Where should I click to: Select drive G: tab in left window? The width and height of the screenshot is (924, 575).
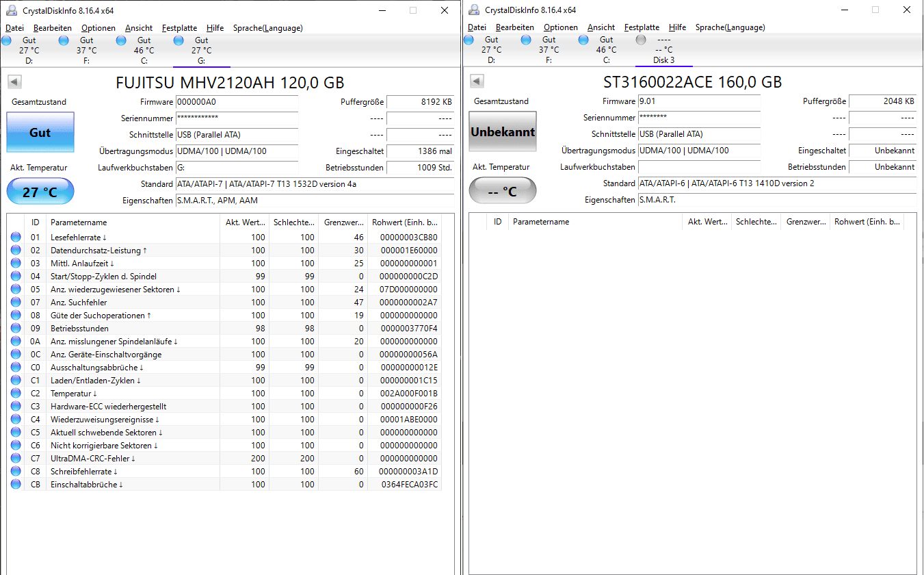coord(202,51)
